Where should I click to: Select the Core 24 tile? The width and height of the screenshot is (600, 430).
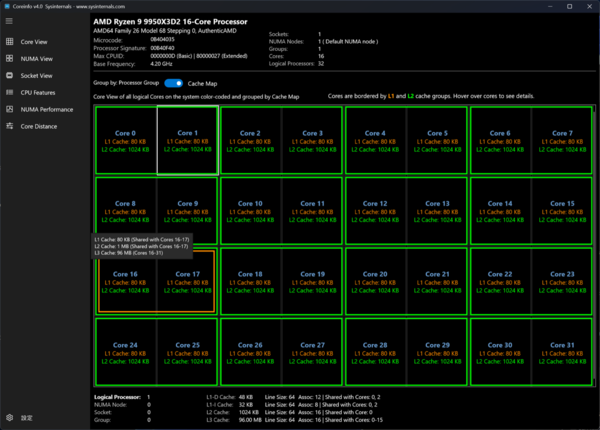[x=126, y=352]
